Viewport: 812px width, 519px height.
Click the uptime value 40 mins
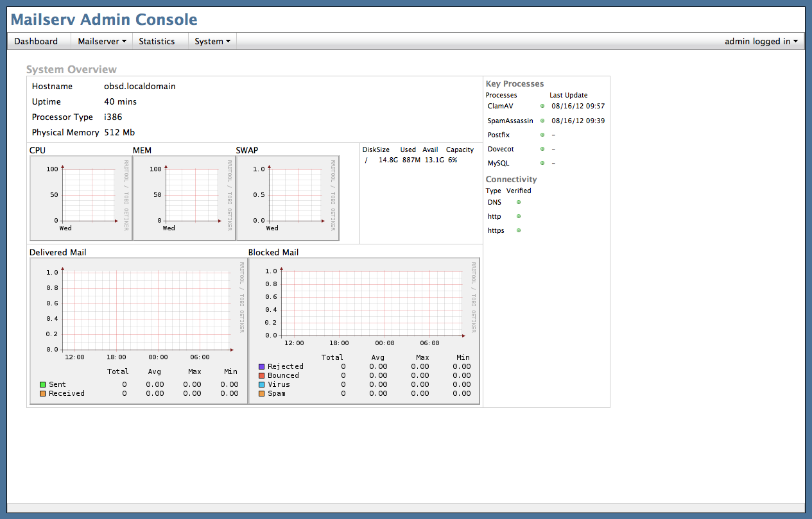[121, 101]
